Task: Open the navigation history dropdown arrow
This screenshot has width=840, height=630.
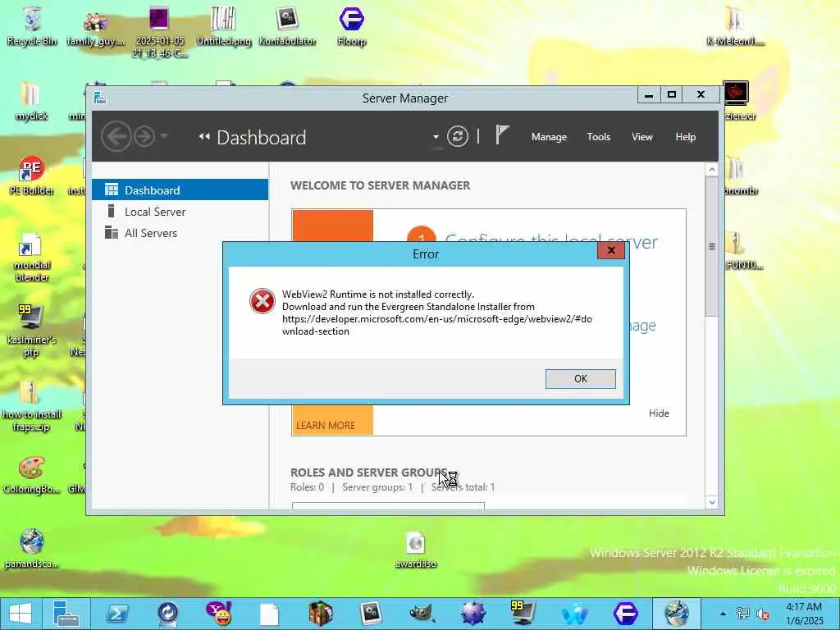Action: coord(164,136)
